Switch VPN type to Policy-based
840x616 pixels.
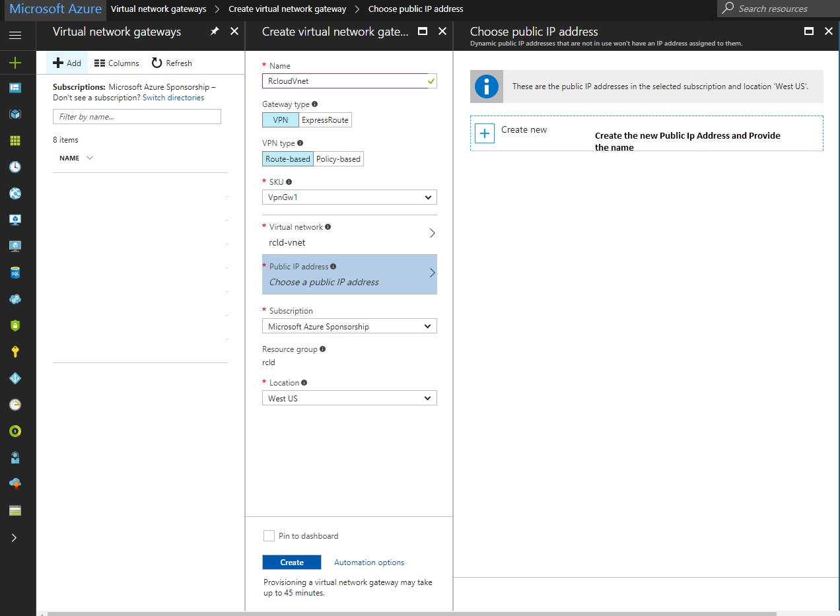(x=338, y=158)
